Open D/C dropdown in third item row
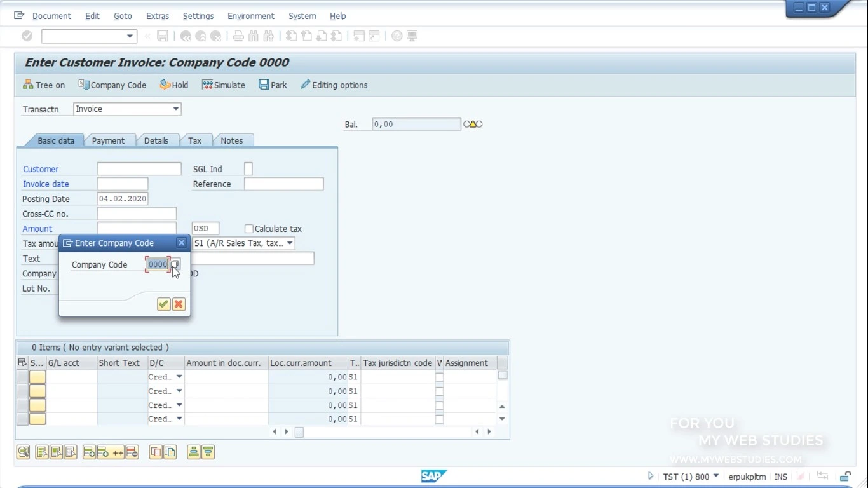 pyautogui.click(x=179, y=405)
